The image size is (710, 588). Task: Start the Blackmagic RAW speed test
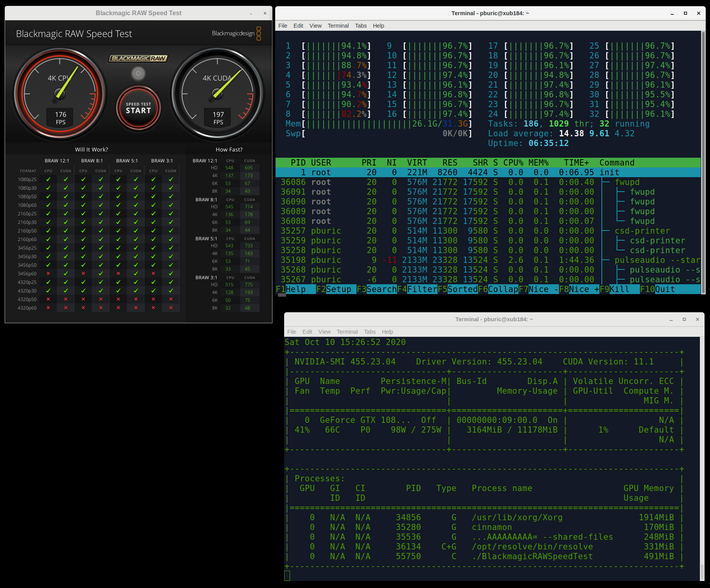coord(138,108)
